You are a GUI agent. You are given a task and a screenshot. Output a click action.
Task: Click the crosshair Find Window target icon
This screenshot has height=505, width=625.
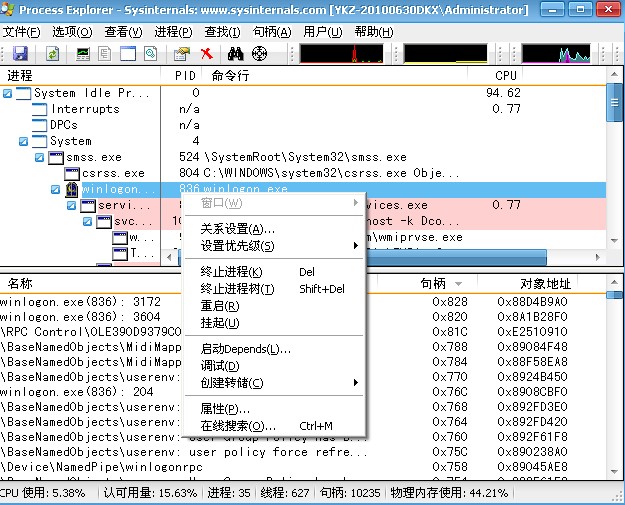259,53
